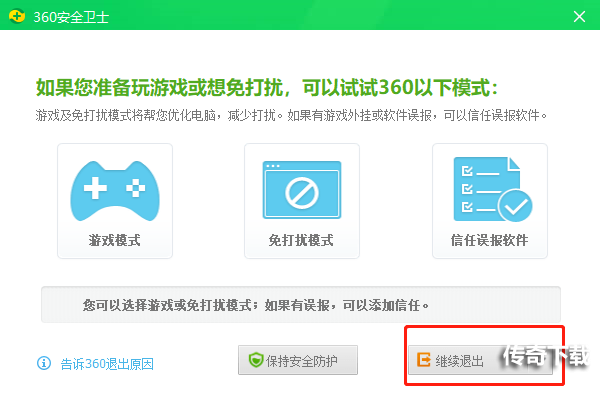The width and height of the screenshot is (600, 400).
Task: Click the 继续退出 button
Action: pos(480,360)
